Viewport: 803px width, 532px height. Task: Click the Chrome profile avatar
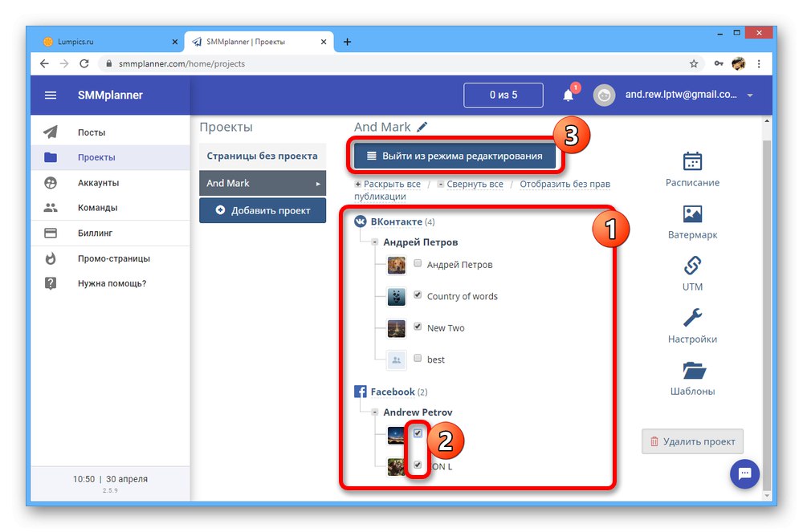click(738, 64)
